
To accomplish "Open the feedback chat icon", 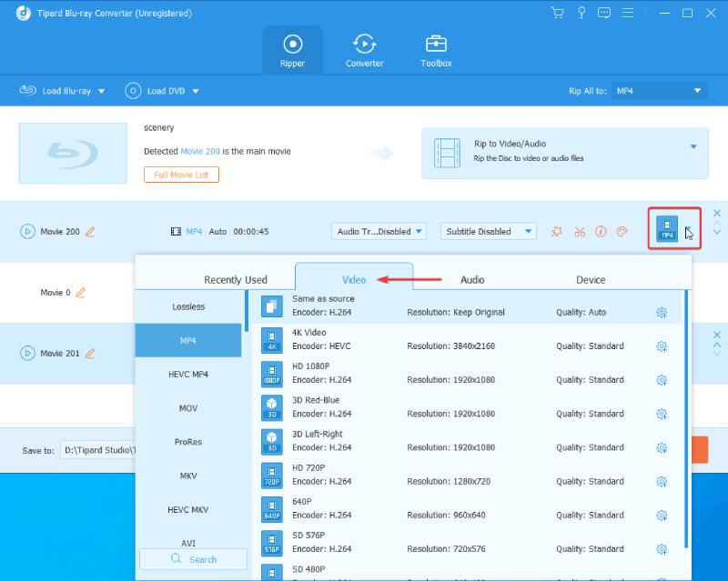I will coord(604,13).
